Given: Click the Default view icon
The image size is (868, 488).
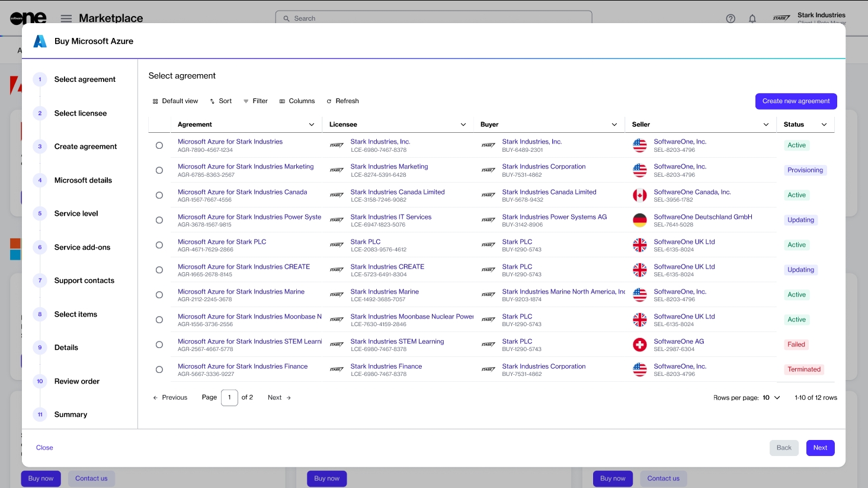Looking at the screenshot, I should [x=156, y=101].
